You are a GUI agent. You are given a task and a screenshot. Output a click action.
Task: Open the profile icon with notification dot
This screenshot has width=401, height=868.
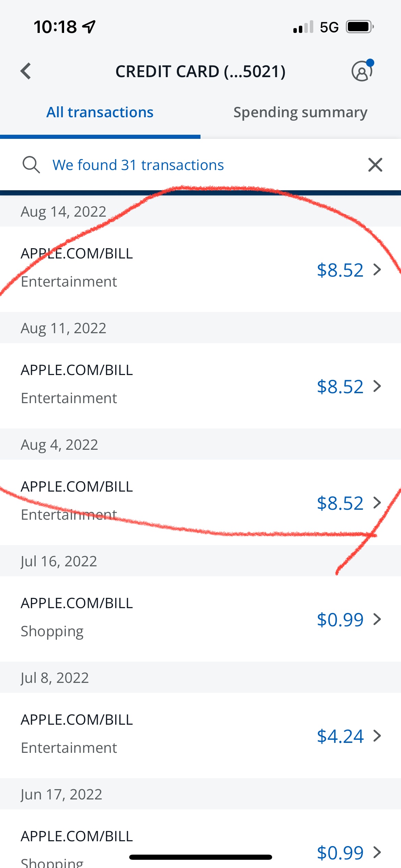point(362,71)
